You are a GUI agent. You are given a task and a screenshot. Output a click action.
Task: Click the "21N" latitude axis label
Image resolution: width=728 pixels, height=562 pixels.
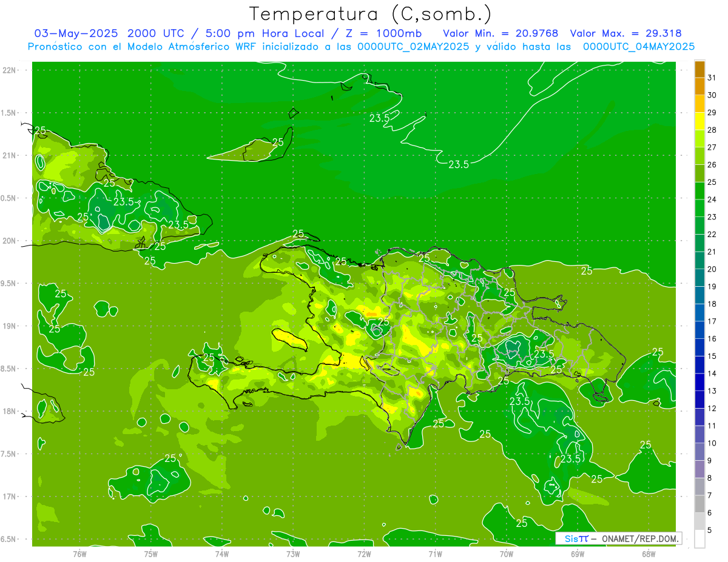(9, 155)
